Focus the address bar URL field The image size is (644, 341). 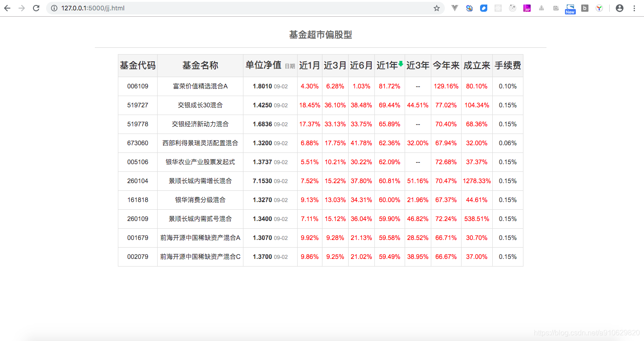pos(246,8)
